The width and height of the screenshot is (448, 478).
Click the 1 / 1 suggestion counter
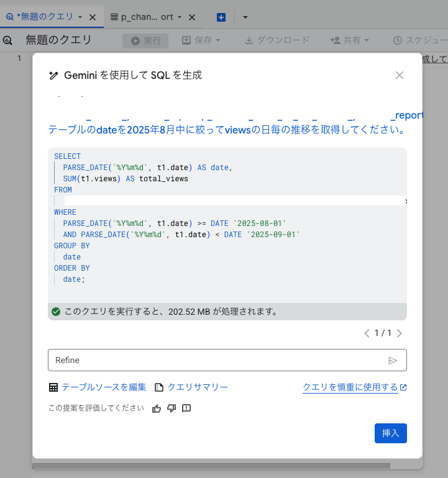(x=383, y=333)
